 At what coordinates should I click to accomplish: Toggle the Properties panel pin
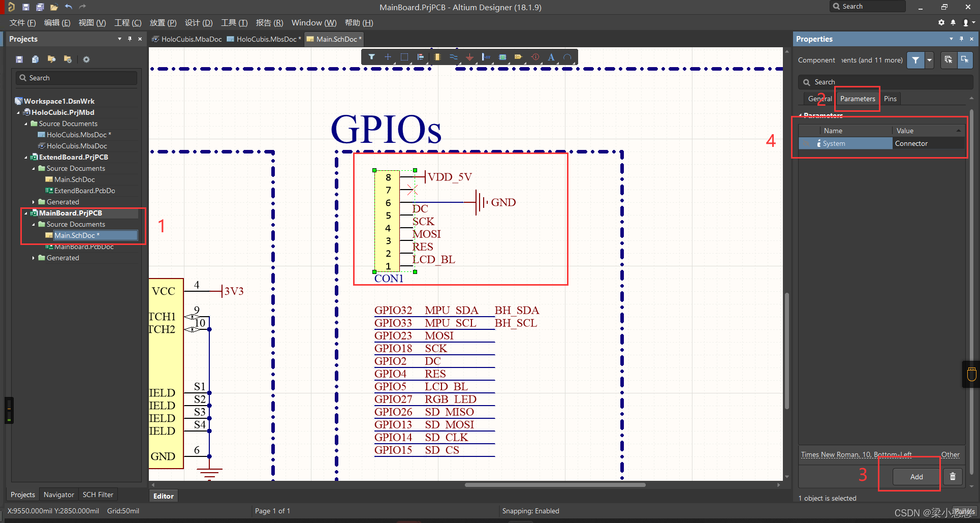pyautogui.click(x=961, y=39)
